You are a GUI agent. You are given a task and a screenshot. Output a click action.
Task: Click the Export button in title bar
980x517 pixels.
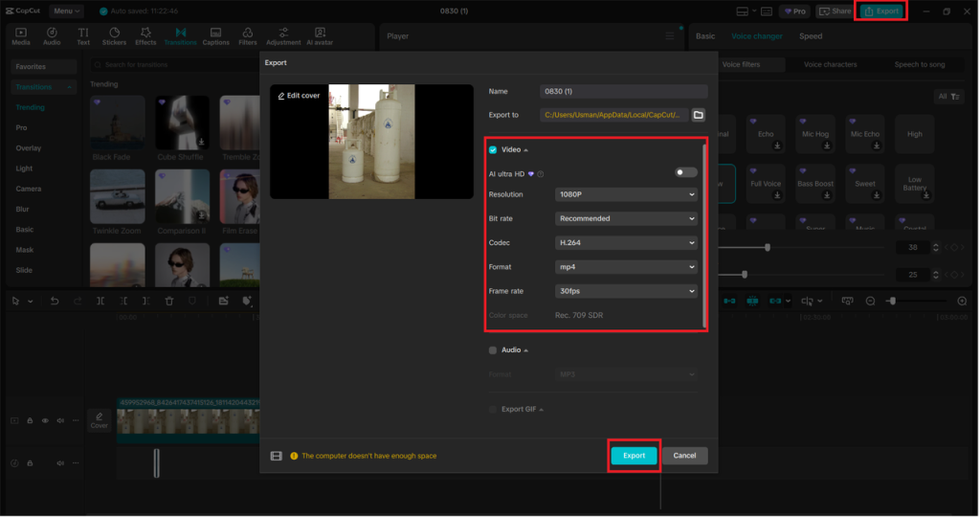[x=881, y=11]
